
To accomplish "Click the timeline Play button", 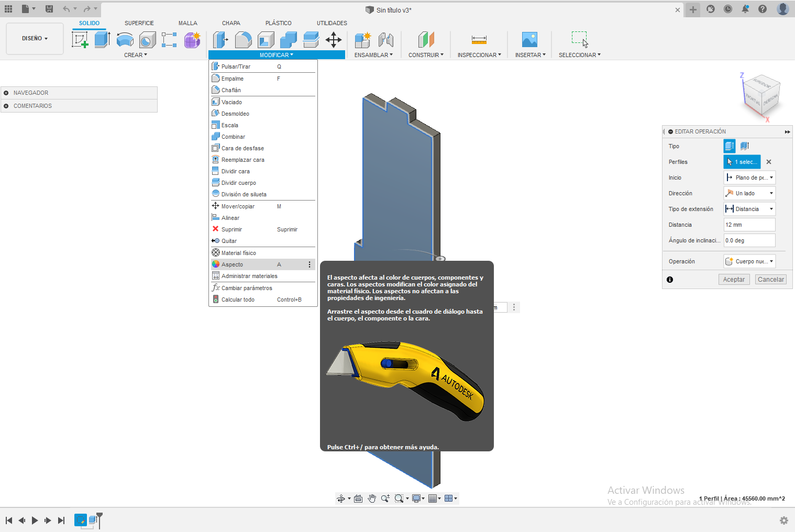I will [35, 520].
